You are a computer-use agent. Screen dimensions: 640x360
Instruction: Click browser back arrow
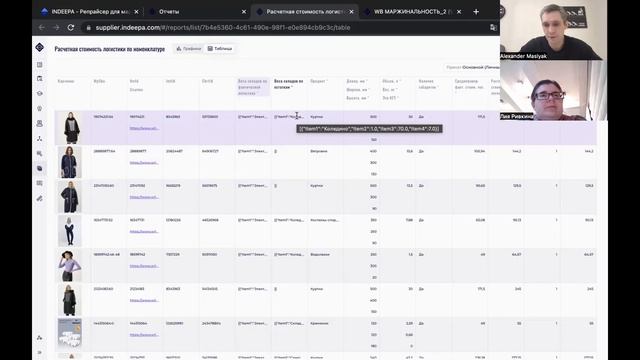[x=42, y=27]
